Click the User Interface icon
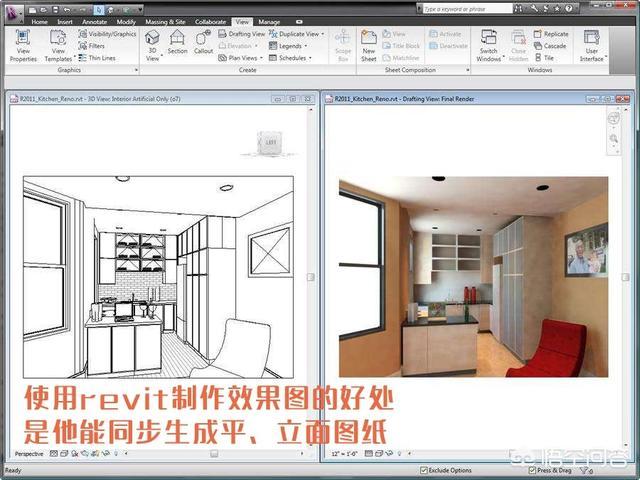Viewport: 640px width, 480px height. click(591, 37)
